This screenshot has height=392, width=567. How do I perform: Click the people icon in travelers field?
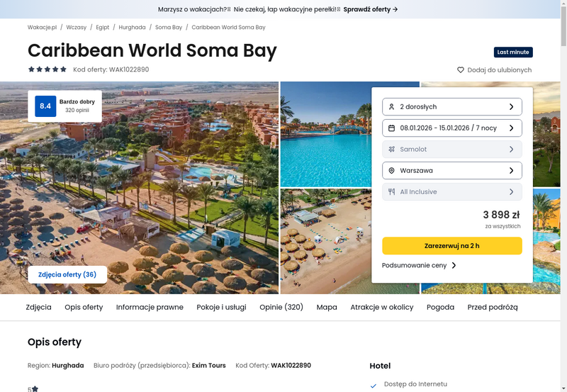point(391,107)
